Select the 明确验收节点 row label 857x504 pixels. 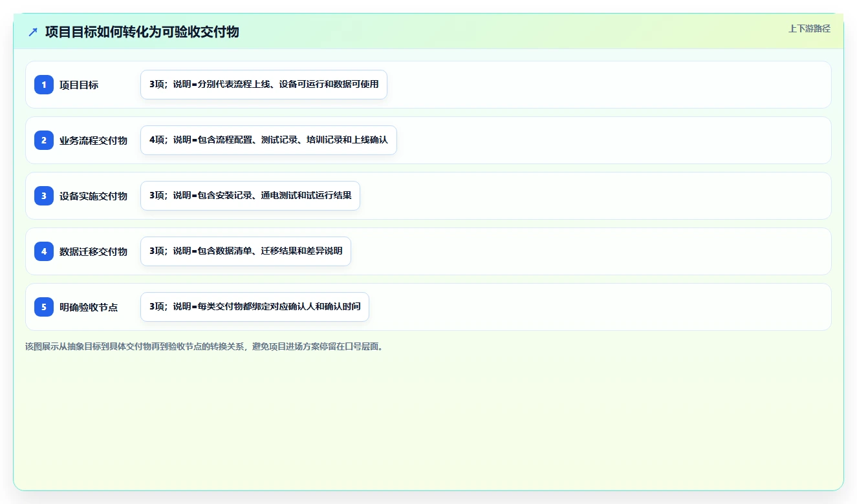tap(89, 307)
